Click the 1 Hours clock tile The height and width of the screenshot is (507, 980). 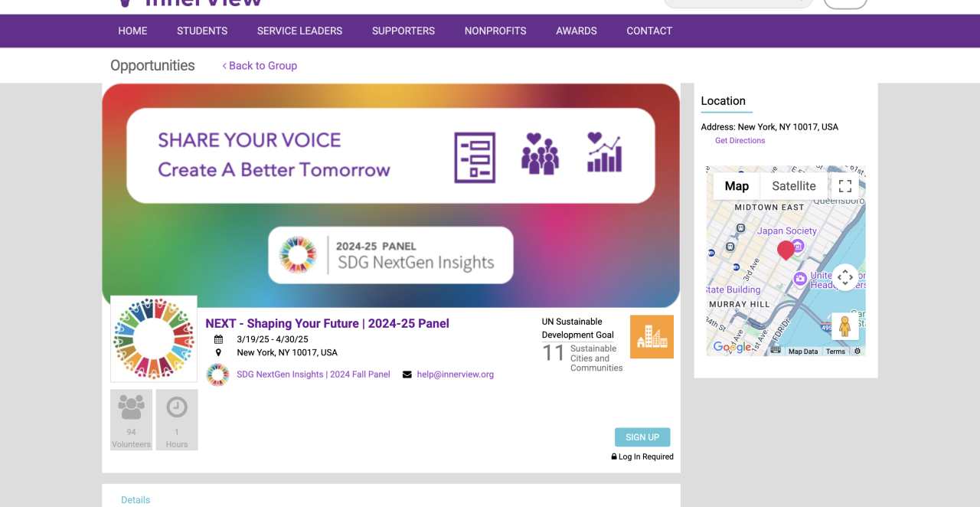tap(177, 420)
